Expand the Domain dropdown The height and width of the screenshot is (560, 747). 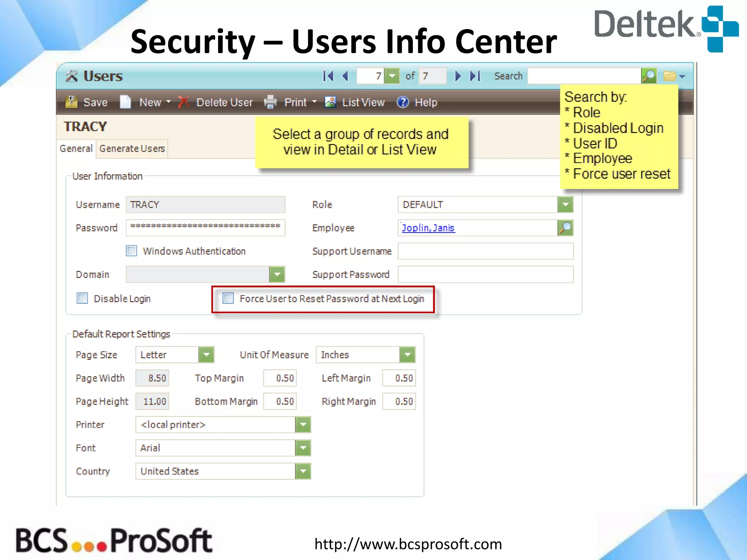pos(277,275)
